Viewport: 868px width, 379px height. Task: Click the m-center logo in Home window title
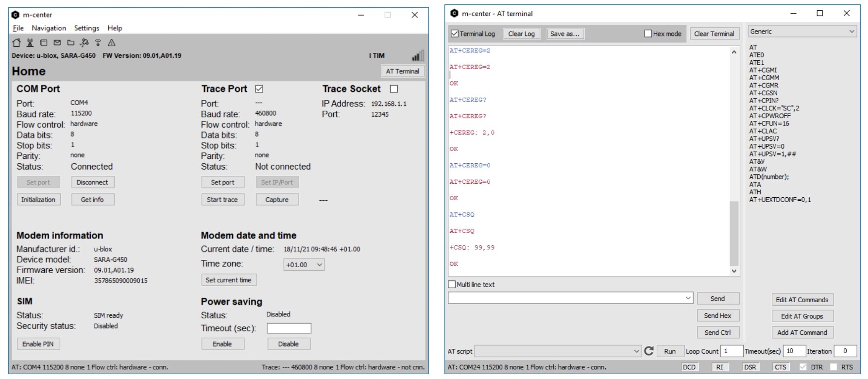tap(16, 15)
